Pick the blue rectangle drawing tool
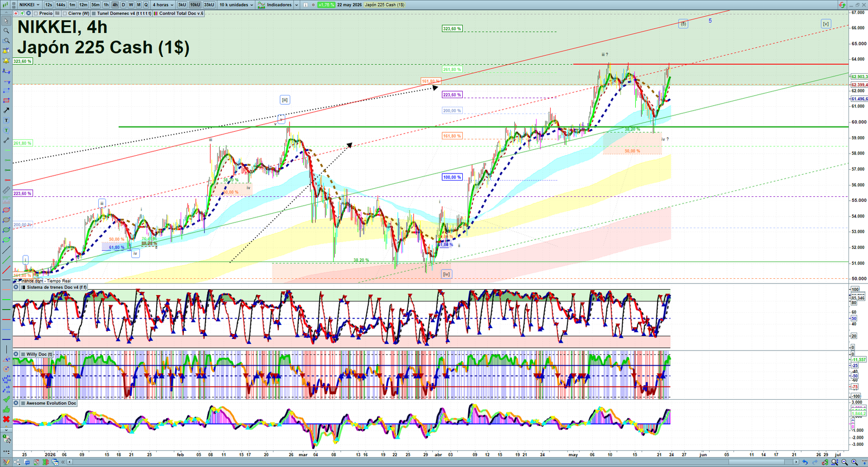Screen dimensions: 868x467 click(6, 91)
